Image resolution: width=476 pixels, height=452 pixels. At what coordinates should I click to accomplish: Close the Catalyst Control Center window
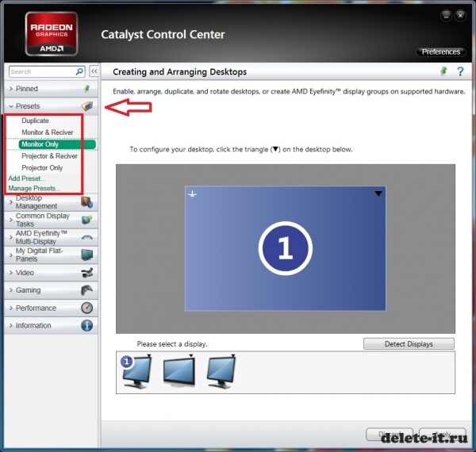point(460,15)
